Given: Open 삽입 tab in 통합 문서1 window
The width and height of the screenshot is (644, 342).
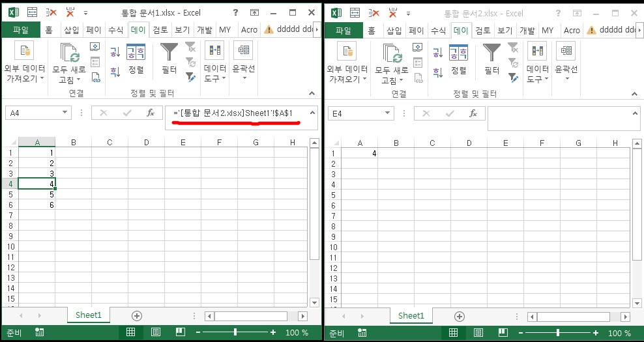Looking at the screenshot, I should 72,29.
